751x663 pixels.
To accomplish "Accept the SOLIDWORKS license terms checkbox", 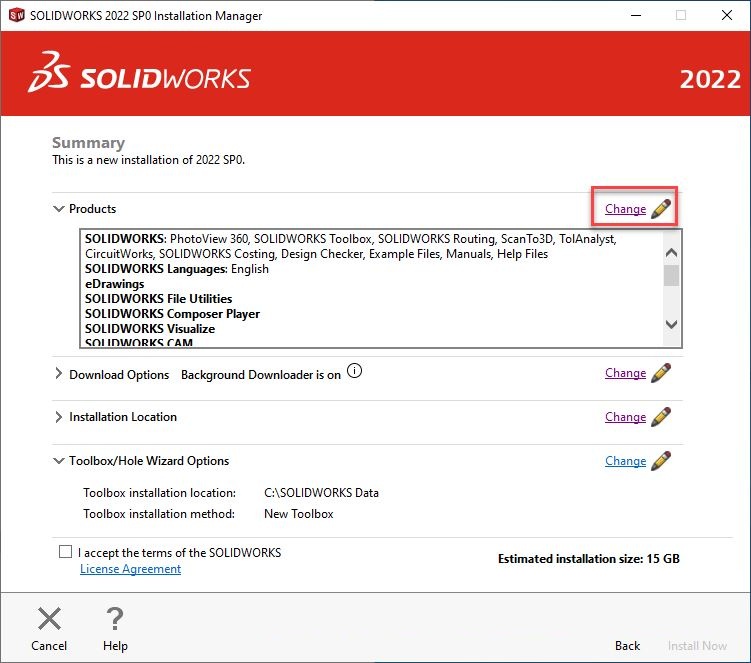I will 65,552.
